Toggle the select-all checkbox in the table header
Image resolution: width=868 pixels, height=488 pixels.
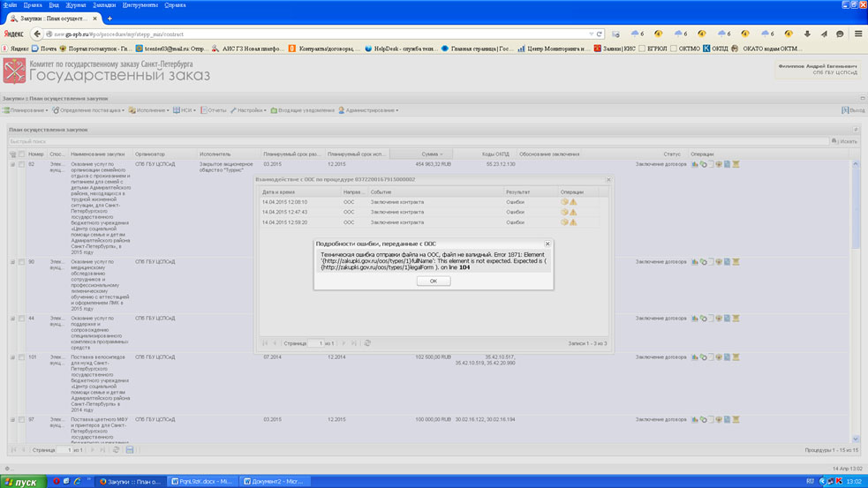tap(21, 154)
